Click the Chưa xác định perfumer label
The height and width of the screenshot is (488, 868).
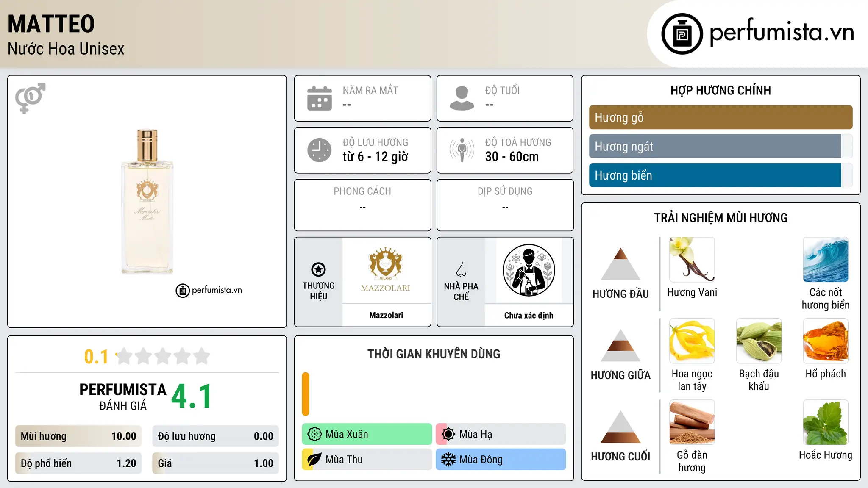coord(529,315)
